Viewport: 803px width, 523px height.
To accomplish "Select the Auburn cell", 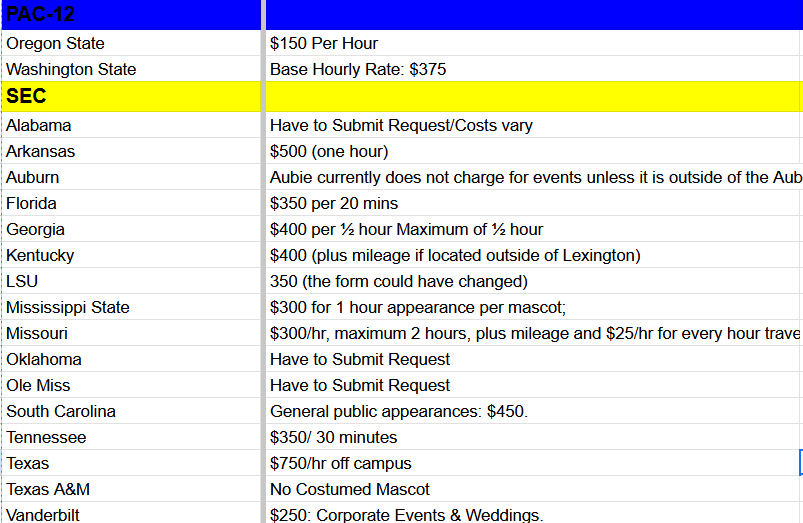I will click(x=131, y=177).
